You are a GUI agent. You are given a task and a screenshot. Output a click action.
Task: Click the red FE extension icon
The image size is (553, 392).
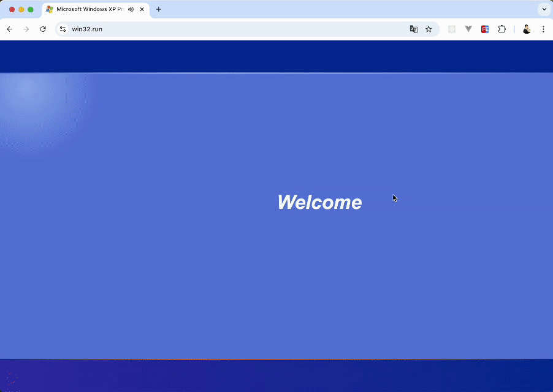pyautogui.click(x=485, y=29)
